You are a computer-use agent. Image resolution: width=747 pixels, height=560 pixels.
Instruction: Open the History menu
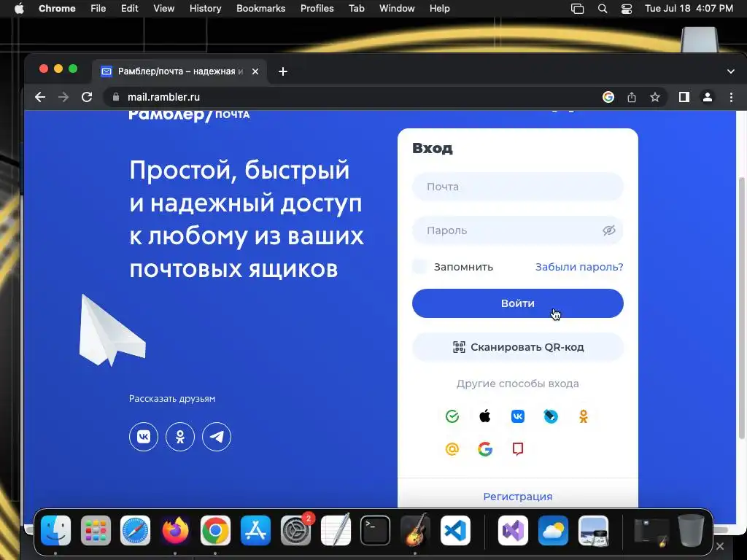tap(205, 9)
